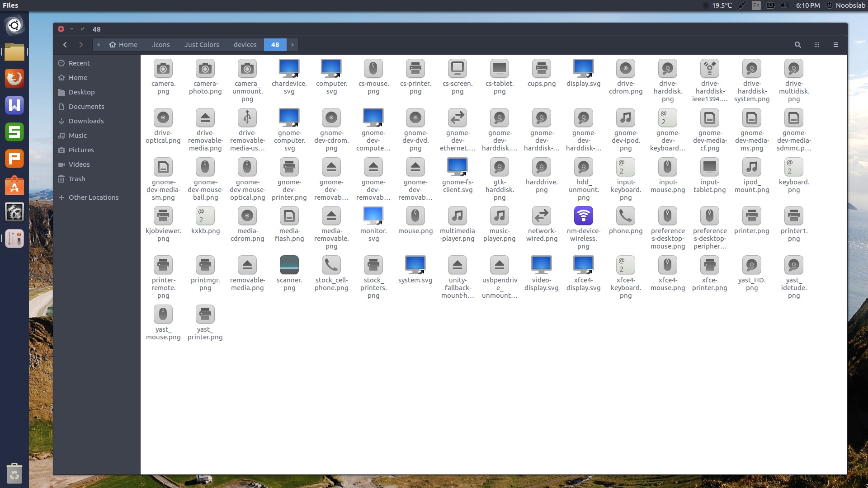
Task: Select the nm-device-wireless.png file
Action: pos(583,216)
